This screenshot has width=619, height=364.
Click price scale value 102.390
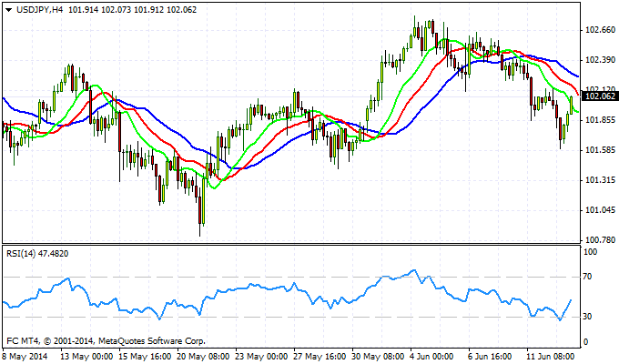point(600,60)
